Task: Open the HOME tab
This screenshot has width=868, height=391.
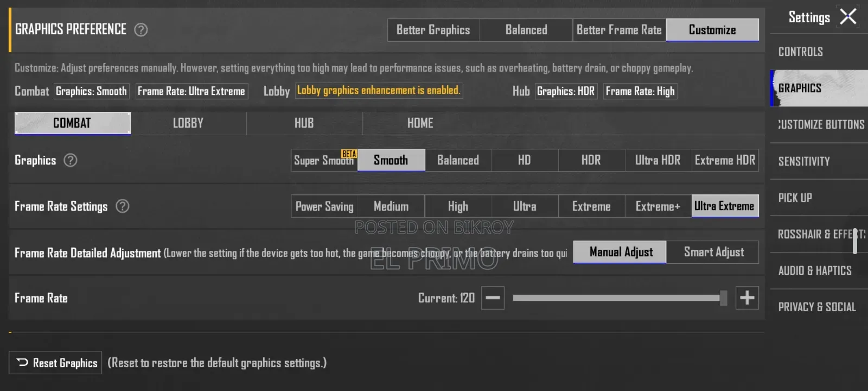Action: click(420, 123)
